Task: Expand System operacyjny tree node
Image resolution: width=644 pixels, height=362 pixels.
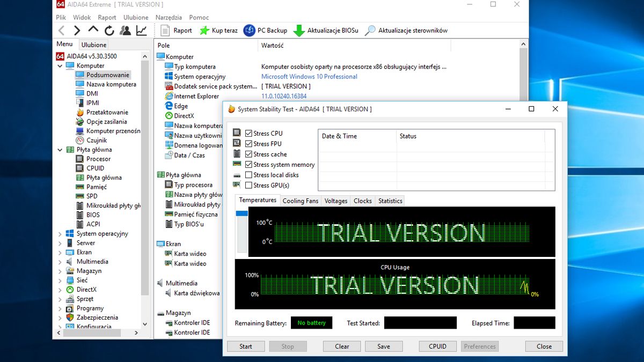Action: [60, 234]
